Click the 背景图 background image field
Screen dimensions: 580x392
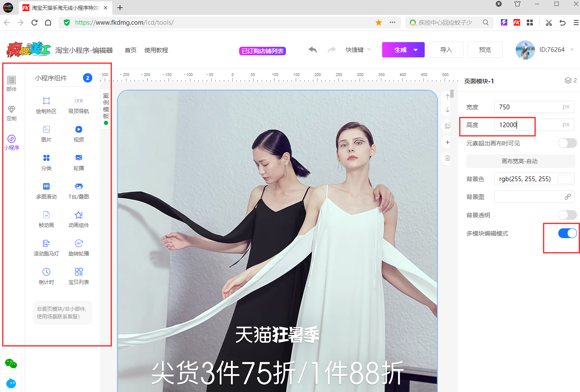click(x=534, y=197)
